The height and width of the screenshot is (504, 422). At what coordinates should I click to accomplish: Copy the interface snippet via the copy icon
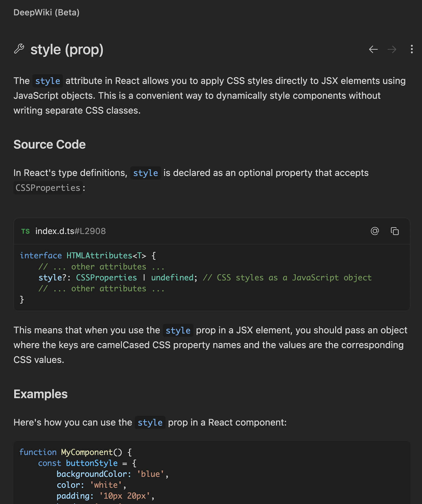[394, 231]
